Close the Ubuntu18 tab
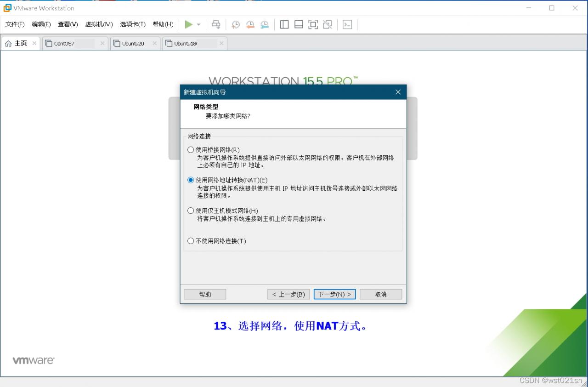The width and height of the screenshot is (588, 387). click(221, 43)
